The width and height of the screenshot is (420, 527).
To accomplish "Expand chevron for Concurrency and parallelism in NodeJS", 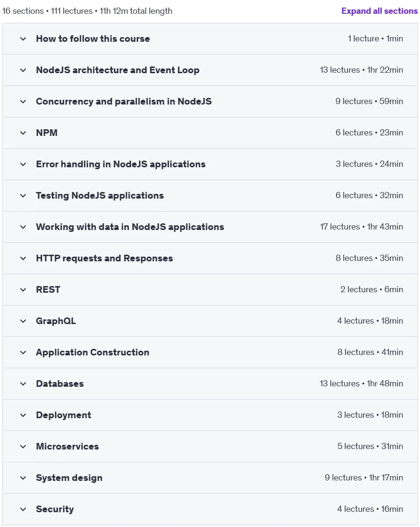I will [x=23, y=102].
